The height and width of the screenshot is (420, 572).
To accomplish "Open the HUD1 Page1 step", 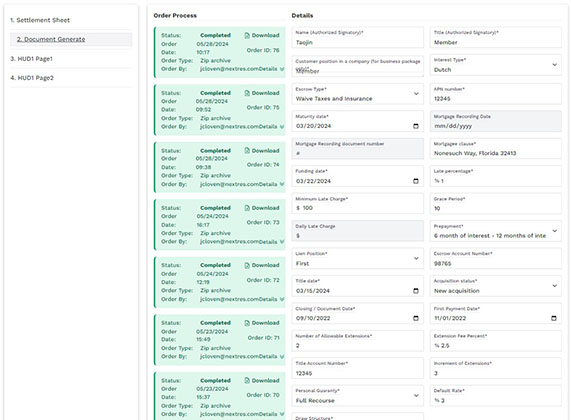I will click(x=31, y=59).
